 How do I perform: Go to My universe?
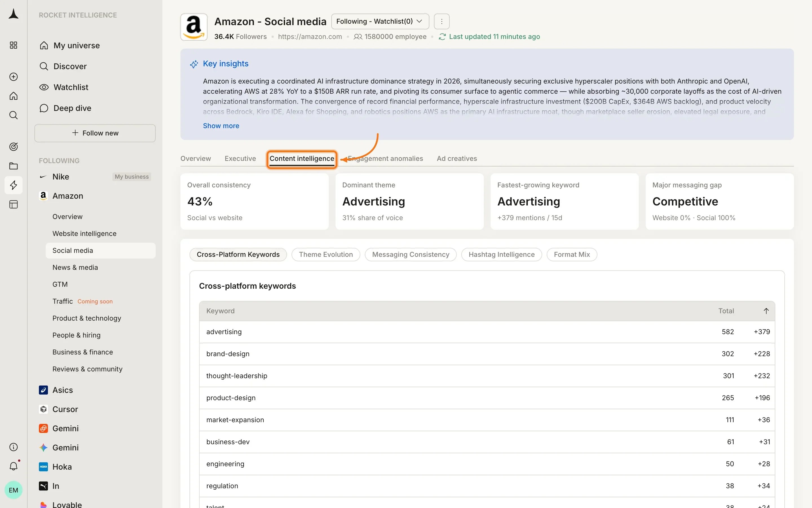coord(70,45)
